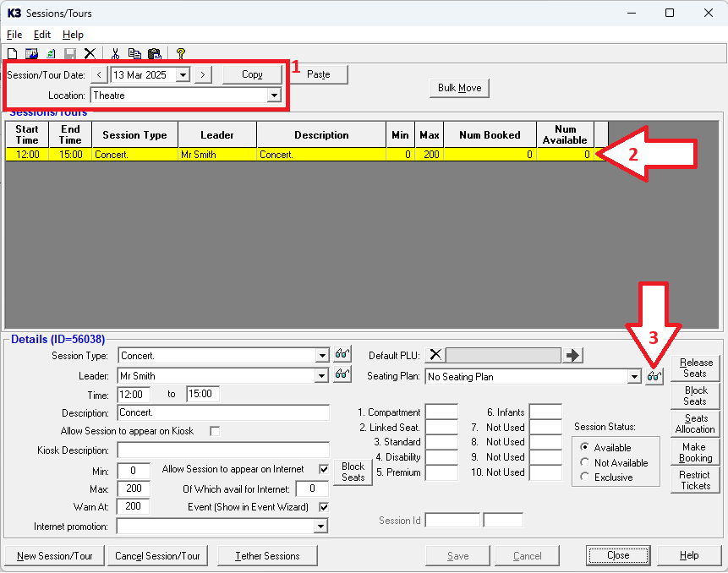Click the clipboard paste toolbar icon
Viewport: 728px width, 573px height.
[x=154, y=54]
